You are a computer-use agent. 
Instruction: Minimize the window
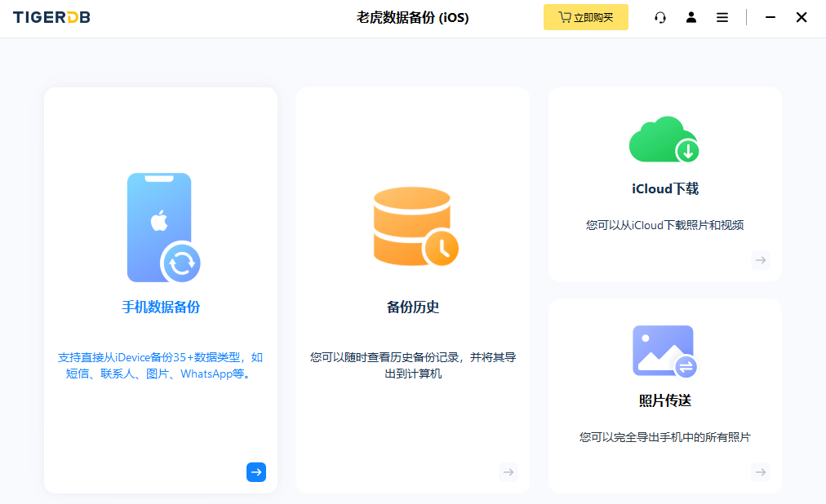tap(770, 17)
